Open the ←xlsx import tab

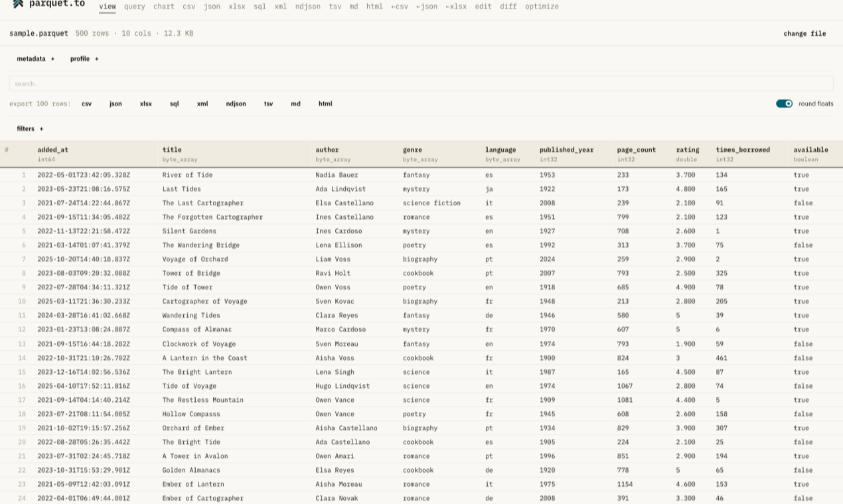pos(456,7)
